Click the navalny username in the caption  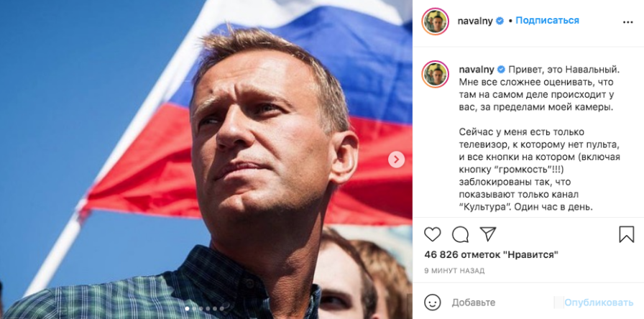coord(476,70)
